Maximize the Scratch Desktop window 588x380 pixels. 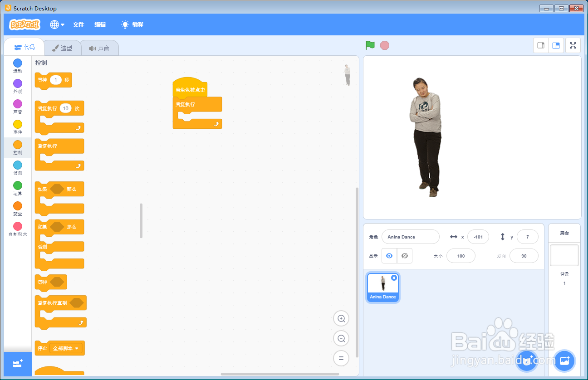(561, 8)
